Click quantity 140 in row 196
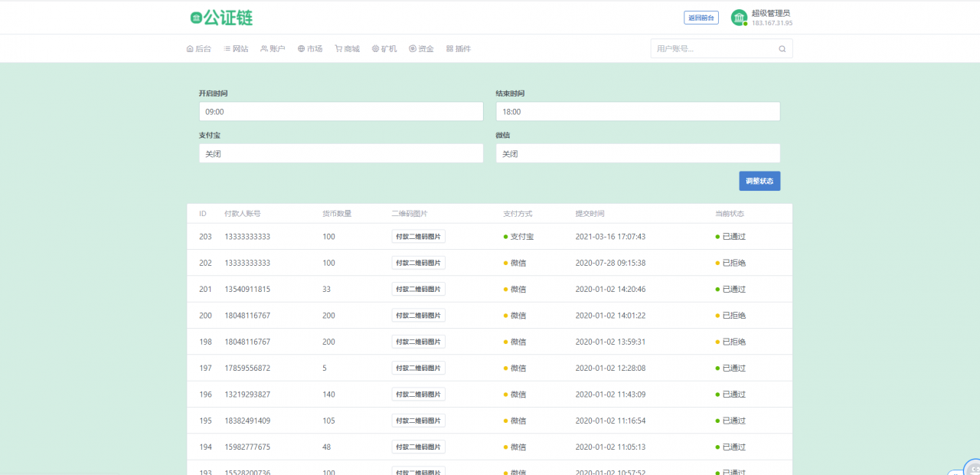Screen dimensions: 980x475 coord(328,395)
